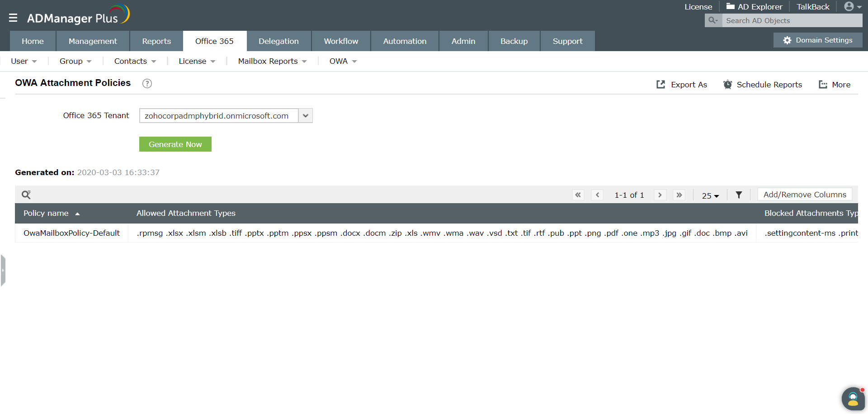
Task: Select the Office 365 tab
Action: tap(214, 41)
